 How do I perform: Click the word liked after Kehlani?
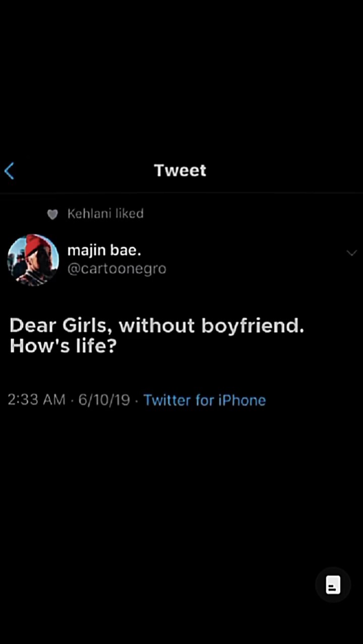click(x=130, y=214)
